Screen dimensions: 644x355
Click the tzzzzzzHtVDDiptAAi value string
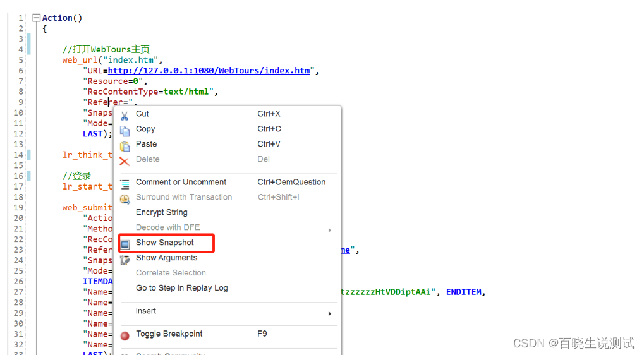pyautogui.click(x=386, y=292)
